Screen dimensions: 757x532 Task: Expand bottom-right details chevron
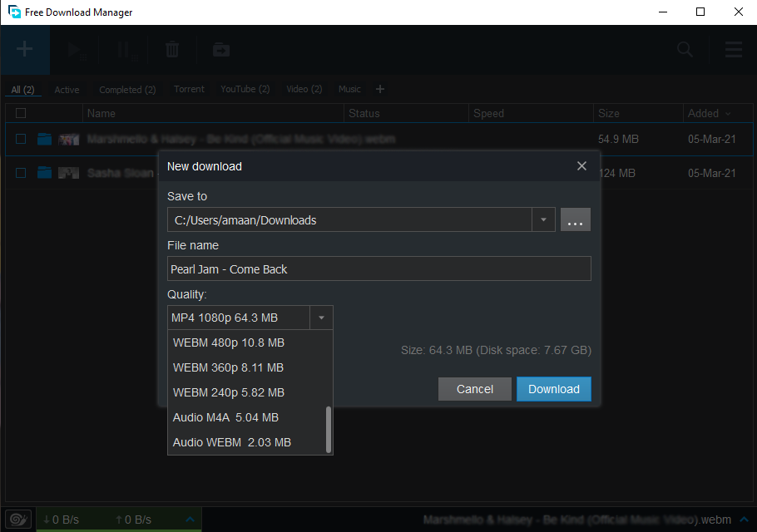click(744, 520)
